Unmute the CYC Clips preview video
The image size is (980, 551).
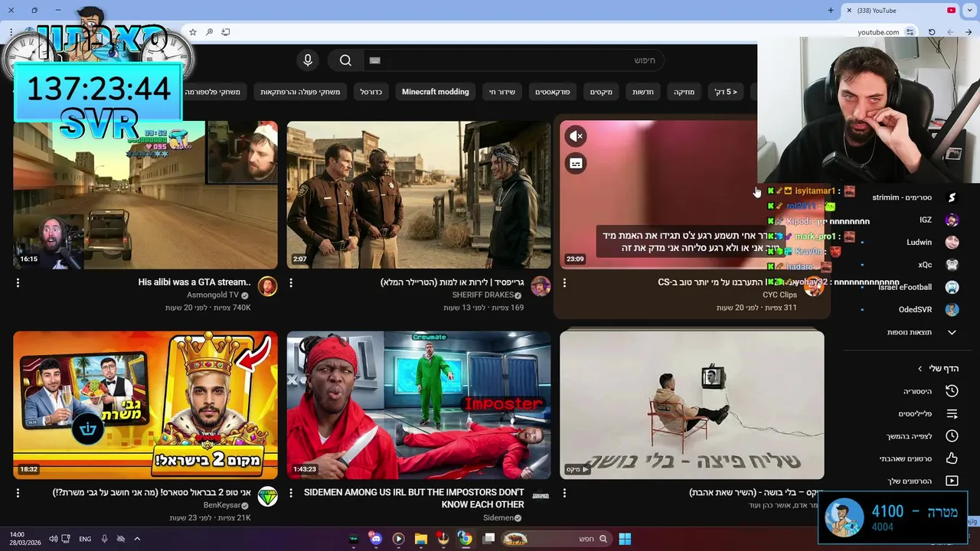(576, 136)
